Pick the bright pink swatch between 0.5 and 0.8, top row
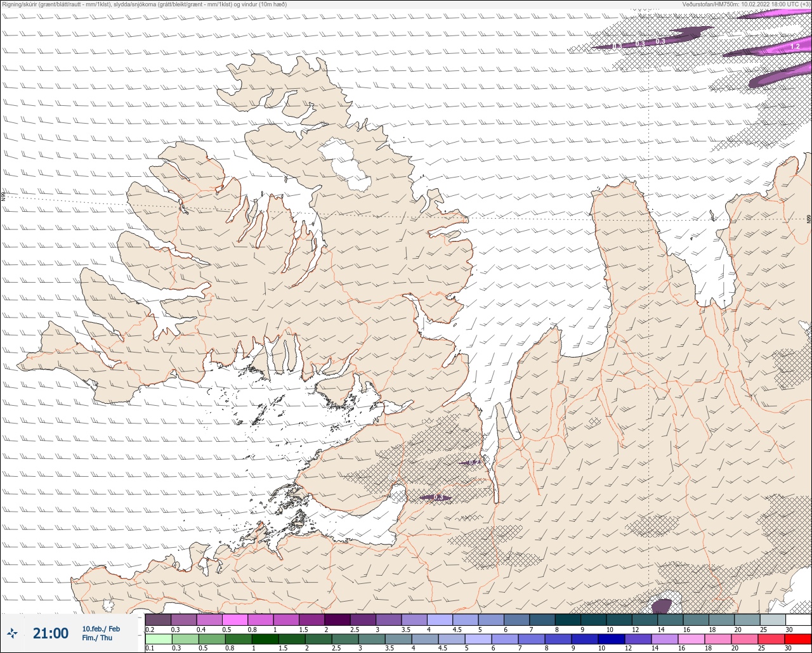812x653 pixels. pyautogui.click(x=235, y=619)
